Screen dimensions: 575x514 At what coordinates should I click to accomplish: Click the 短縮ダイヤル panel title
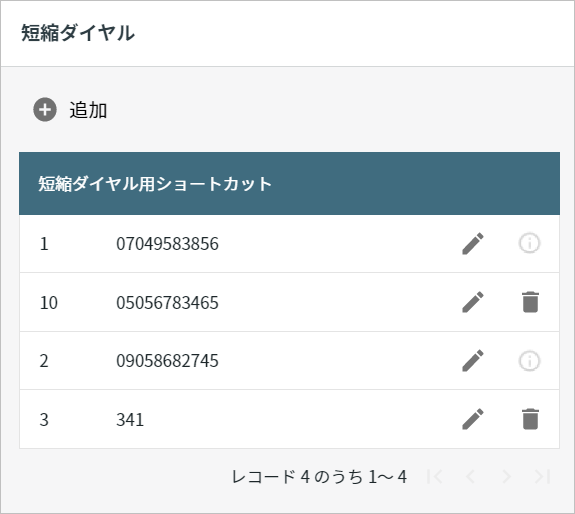click(78, 33)
